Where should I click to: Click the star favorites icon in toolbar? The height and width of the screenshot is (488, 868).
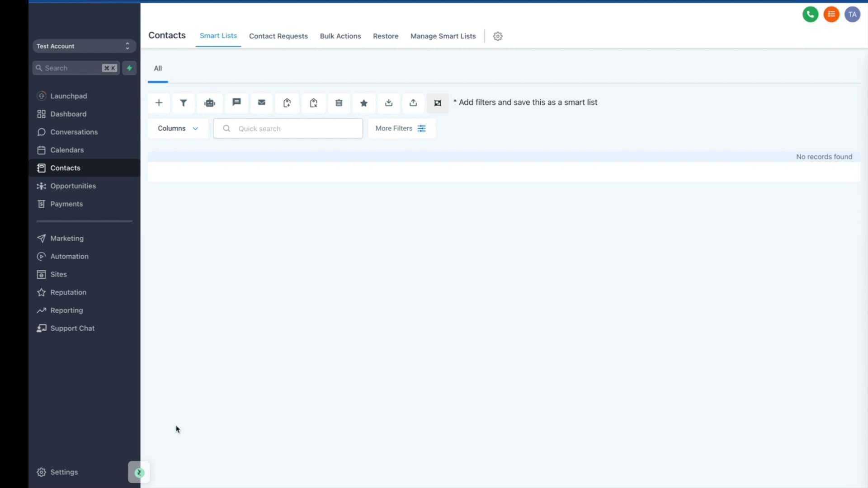coord(364,103)
